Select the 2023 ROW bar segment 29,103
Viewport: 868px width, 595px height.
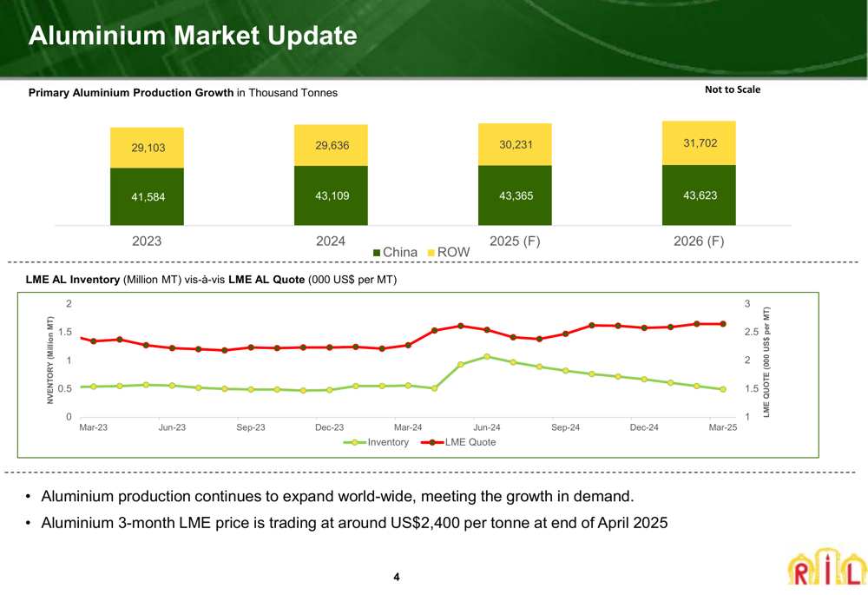point(148,148)
